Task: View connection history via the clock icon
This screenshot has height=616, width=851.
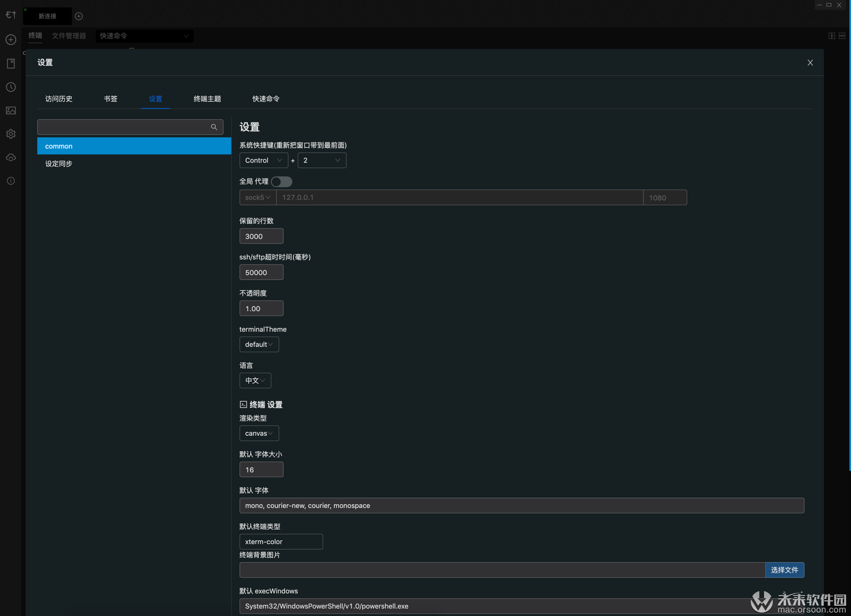Action: point(11,87)
